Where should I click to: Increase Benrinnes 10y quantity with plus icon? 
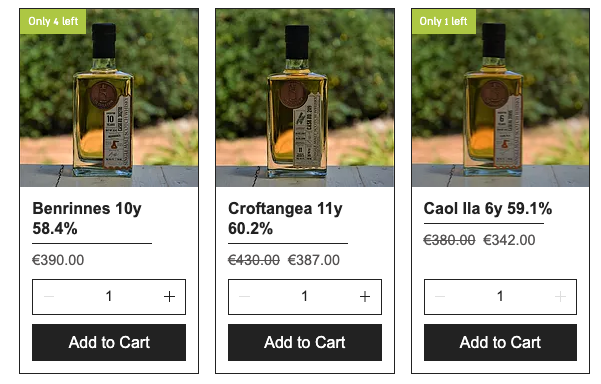point(169,297)
